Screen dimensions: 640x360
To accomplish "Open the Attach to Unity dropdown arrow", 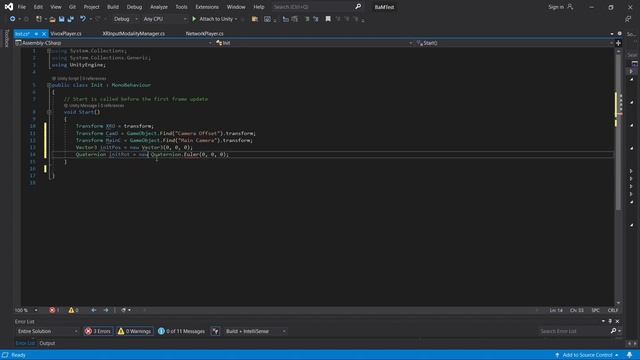I will point(236,19).
